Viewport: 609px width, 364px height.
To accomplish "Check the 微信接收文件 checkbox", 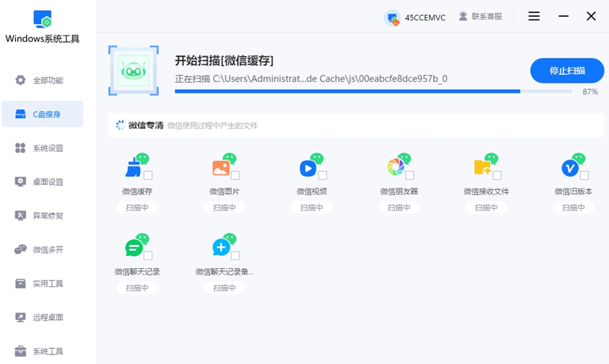I will pyautogui.click(x=497, y=175).
